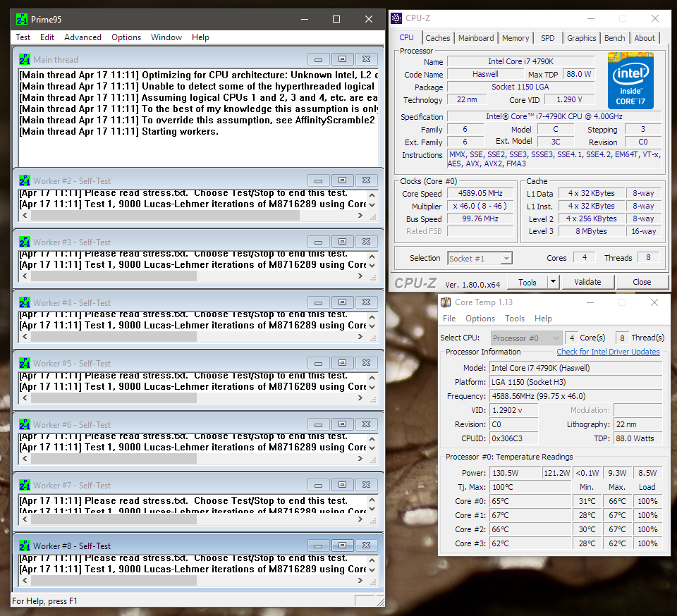Switch to the SPD tab in CPU-Z
Viewport: 677px width, 616px height.
click(x=547, y=38)
